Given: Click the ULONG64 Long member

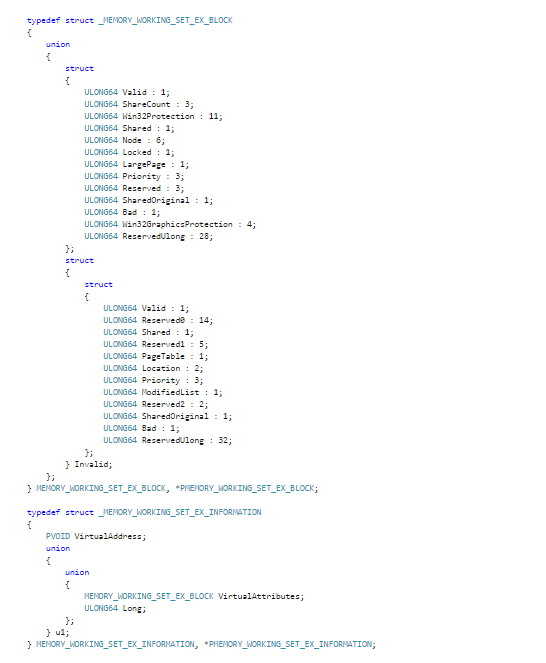Looking at the screenshot, I should coord(115,608).
